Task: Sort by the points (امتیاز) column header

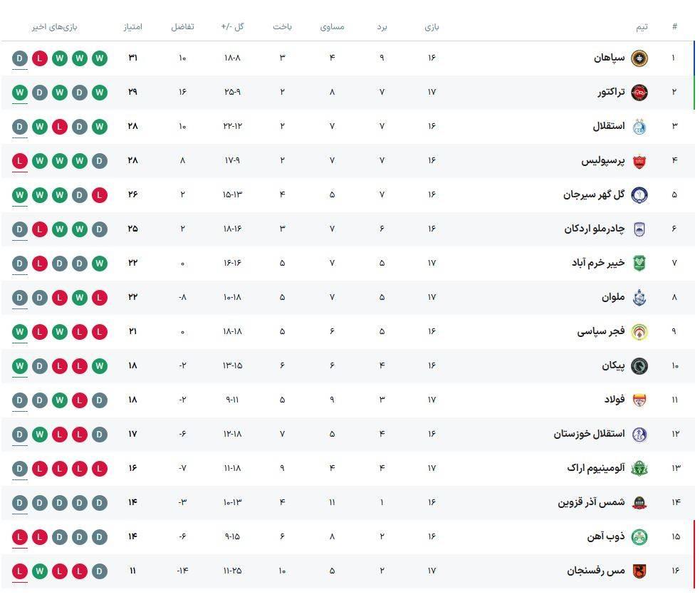Action: (132, 27)
